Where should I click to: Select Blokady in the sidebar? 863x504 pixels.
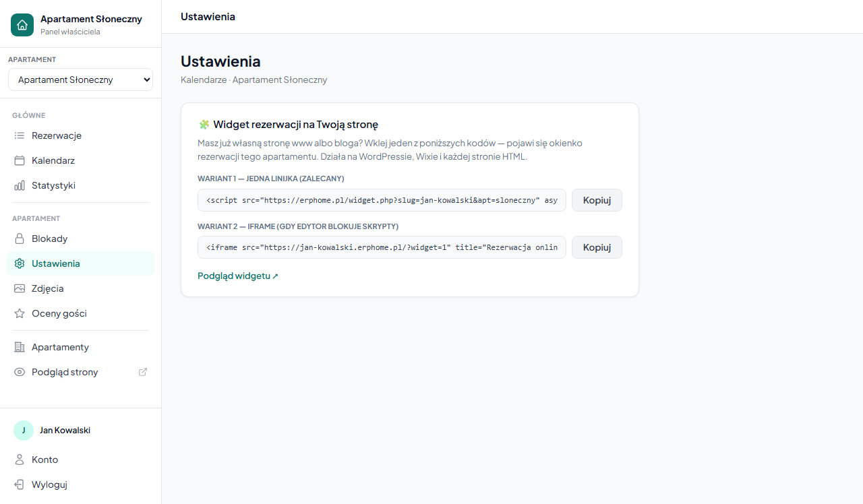pos(81,239)
